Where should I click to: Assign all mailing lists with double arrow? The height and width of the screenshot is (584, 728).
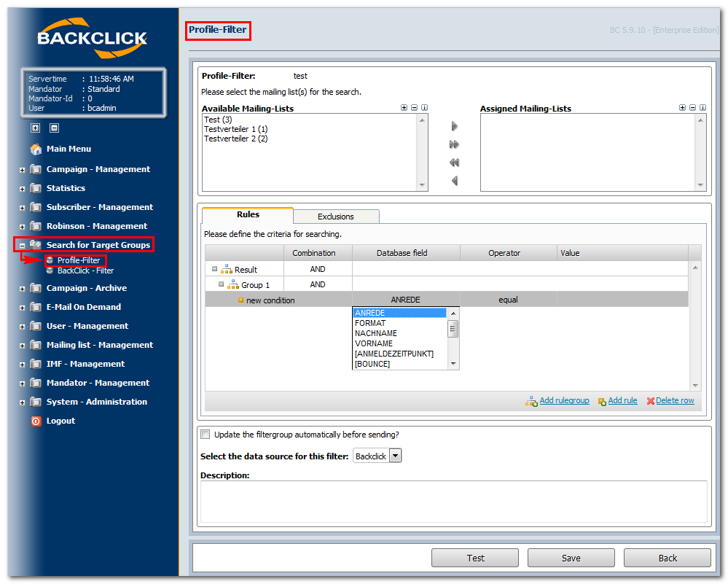454,144
